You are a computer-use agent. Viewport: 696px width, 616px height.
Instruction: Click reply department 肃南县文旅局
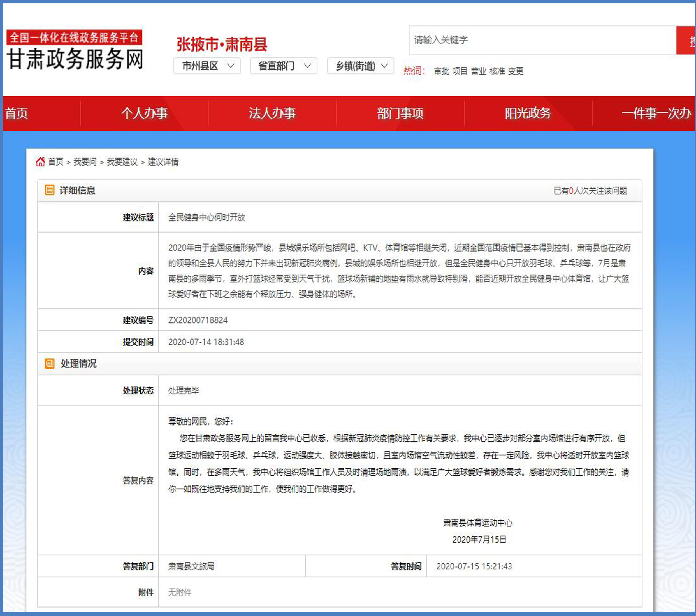[191, 566]
